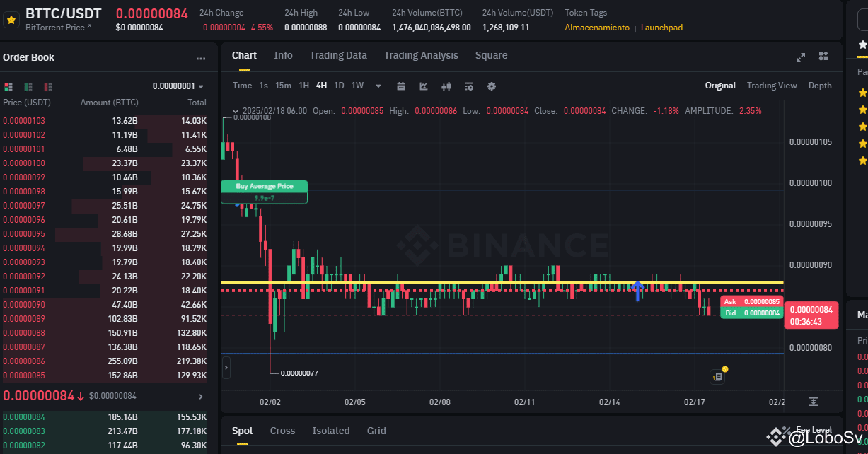Select 1H chart interval
The height and width of the screenshot is (454, 868).
(303, 86)
